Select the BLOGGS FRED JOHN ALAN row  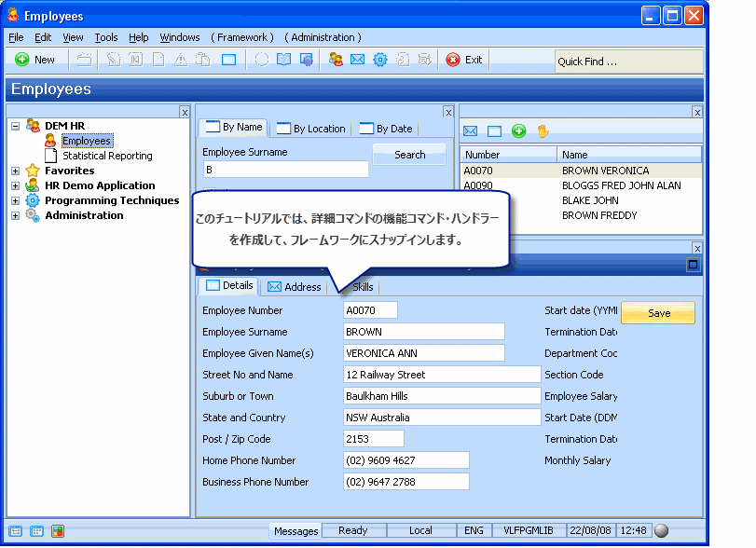pos(581,185)
